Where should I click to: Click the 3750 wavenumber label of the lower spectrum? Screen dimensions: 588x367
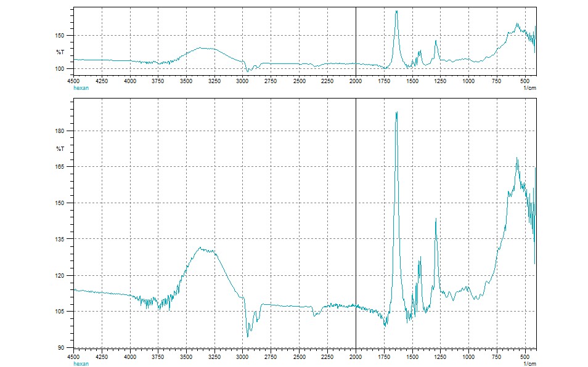pos(158,357)
